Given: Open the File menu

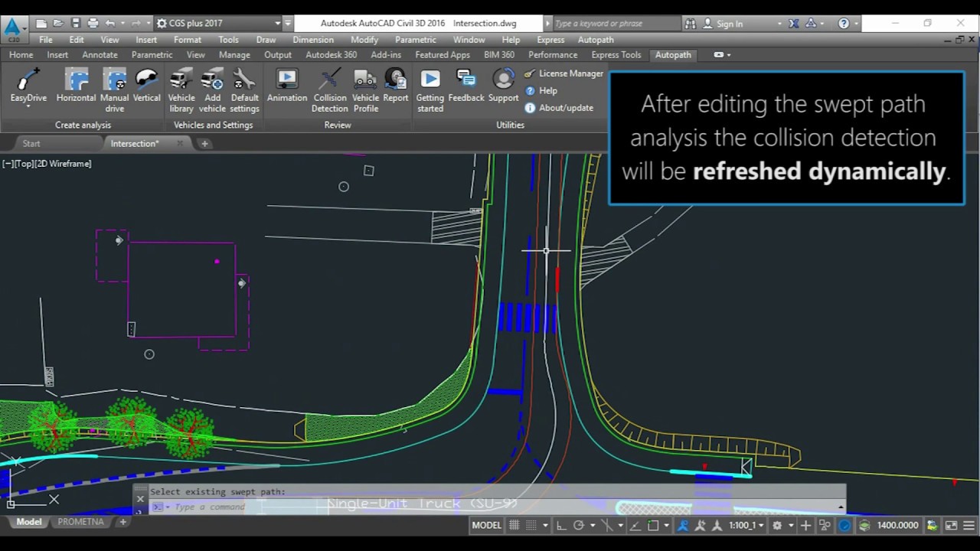Looking at the screenshot, I should pyautogui.click(x=46, y=40).
